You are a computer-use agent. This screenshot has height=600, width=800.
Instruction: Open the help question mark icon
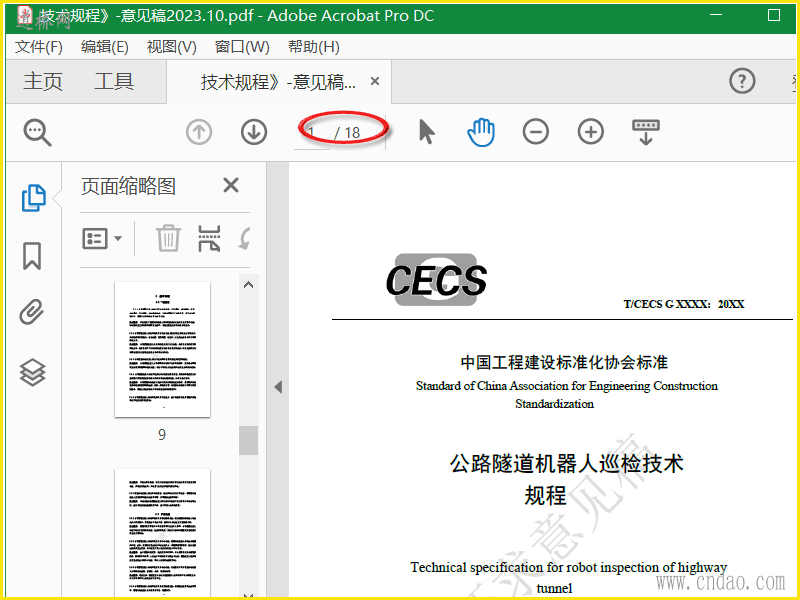(742, 81)
